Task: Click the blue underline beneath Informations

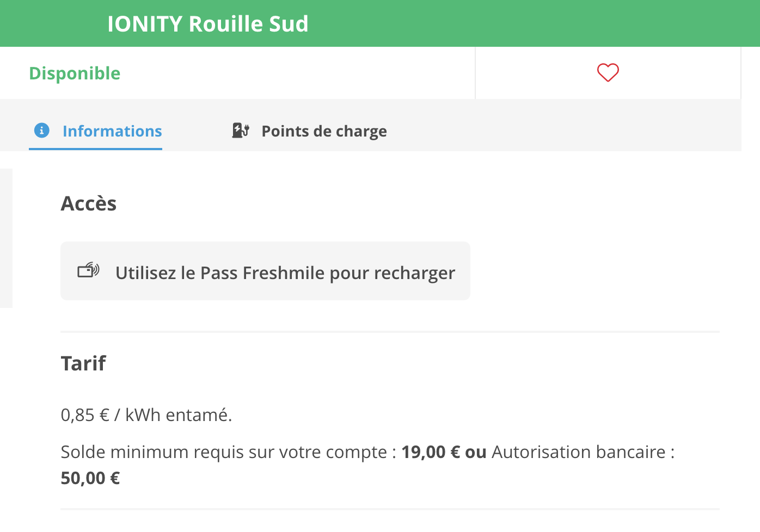Action: (96, 149)
